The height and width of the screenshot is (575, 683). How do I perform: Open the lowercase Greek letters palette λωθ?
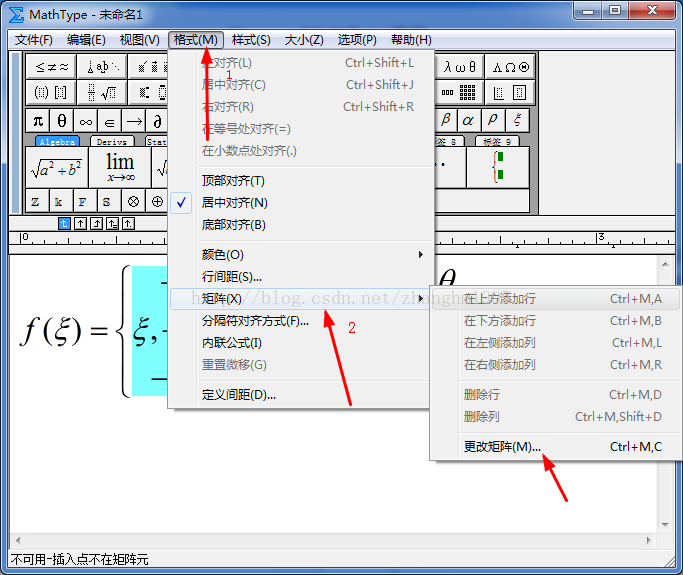pyautogui.click(x=460, y=67)
